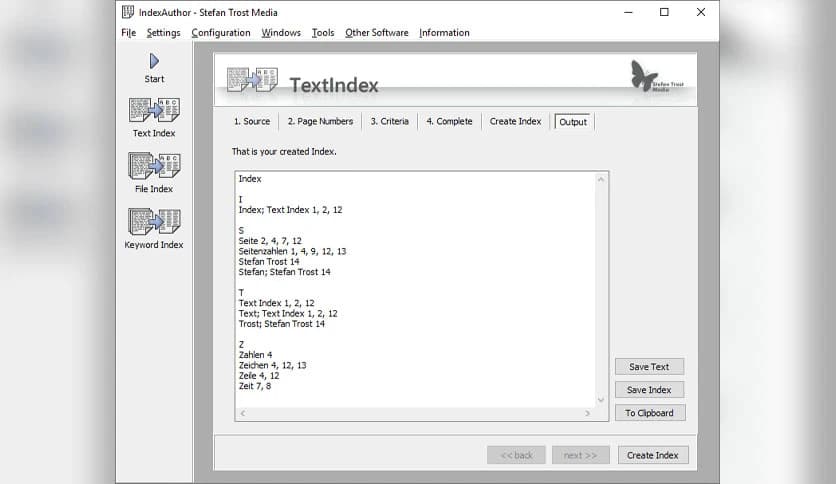Click 'That is your created Index.' label
The image size is (836, 484).
pyautogui.click(x=284, y=152)
